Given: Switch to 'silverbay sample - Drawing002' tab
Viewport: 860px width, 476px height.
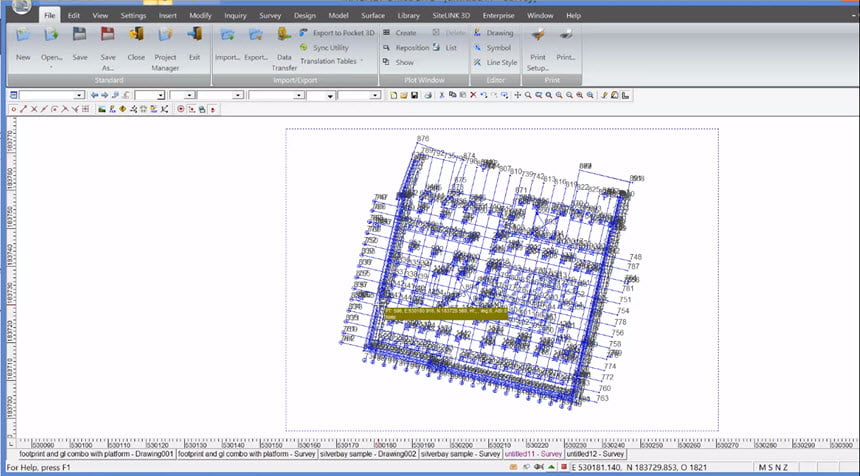Looking at the screenshot, I should coord(368,454).
